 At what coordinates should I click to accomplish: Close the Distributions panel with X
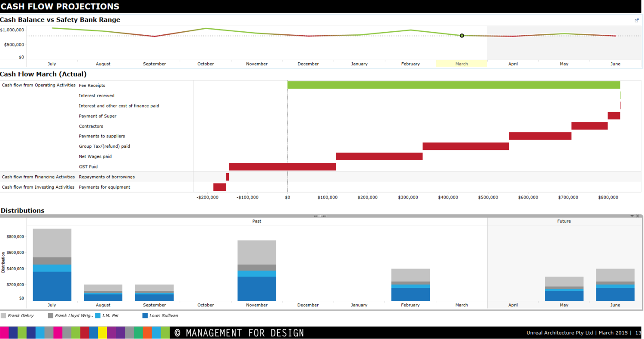[x=638, y=216]
